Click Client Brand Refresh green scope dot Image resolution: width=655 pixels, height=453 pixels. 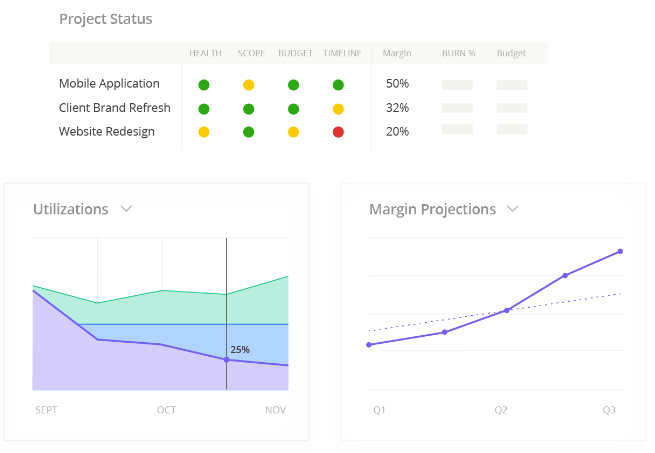tap(249, 109)
